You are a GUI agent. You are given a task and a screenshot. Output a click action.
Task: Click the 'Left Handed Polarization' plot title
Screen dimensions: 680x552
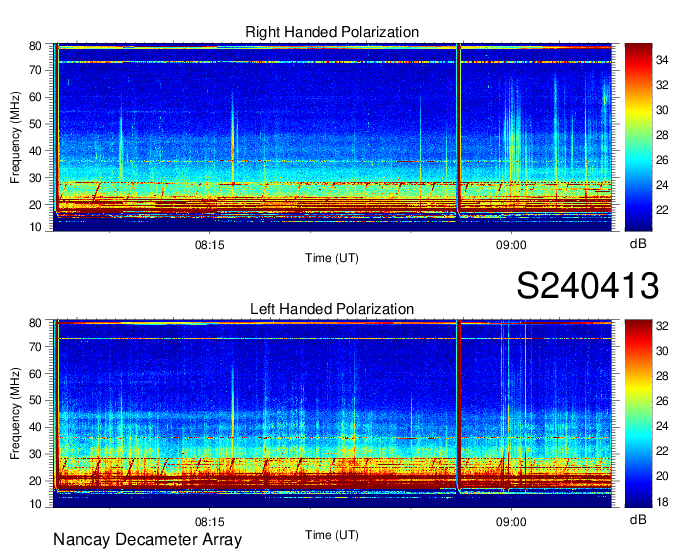tap(332, 309)
